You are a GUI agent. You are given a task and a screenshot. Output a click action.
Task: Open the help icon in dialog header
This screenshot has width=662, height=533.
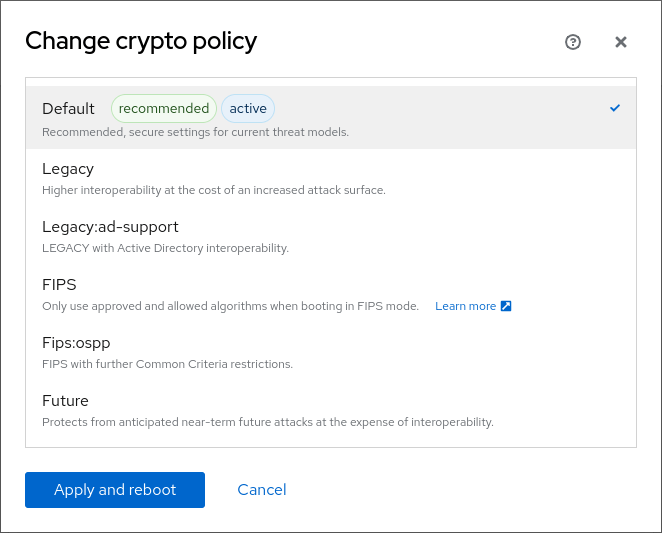click(573, 42)
